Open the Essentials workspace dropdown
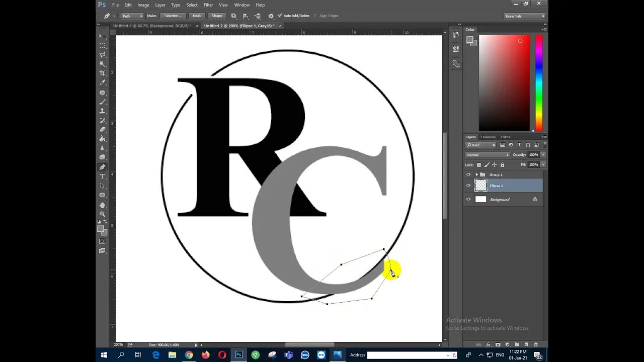 pyautogui.click(x=525, y=16)
